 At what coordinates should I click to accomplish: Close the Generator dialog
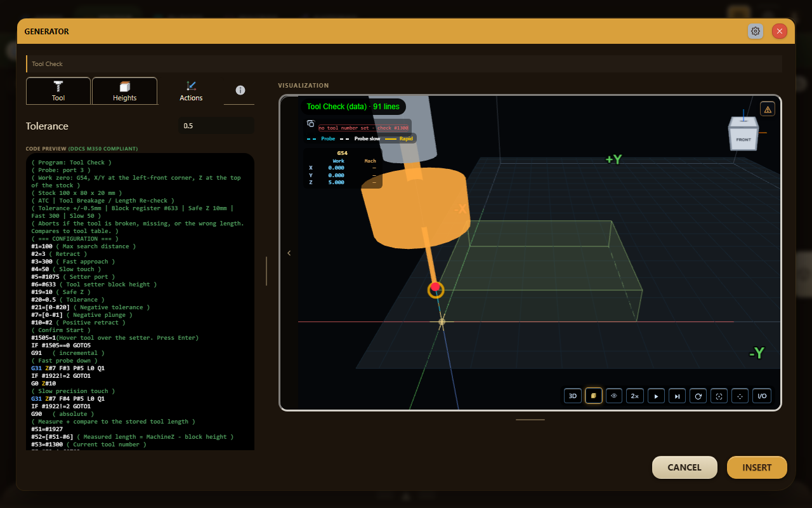click(x=780, y=31)
